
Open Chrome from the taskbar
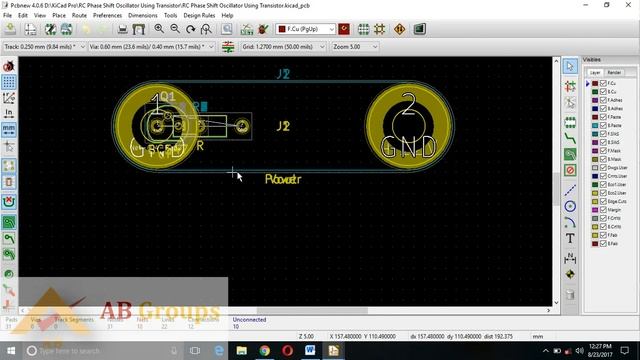tap(264, 351)
